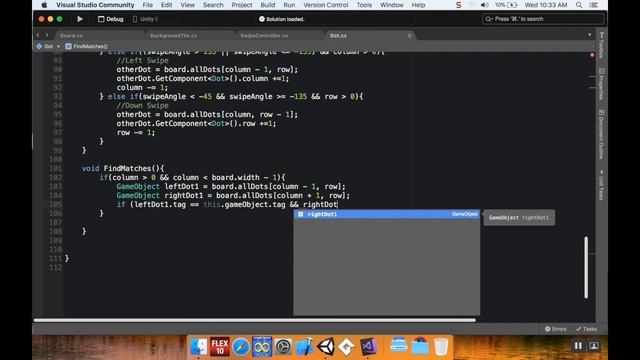
Task: Open the tab list dropdown arrow
Action: point(589,35)
